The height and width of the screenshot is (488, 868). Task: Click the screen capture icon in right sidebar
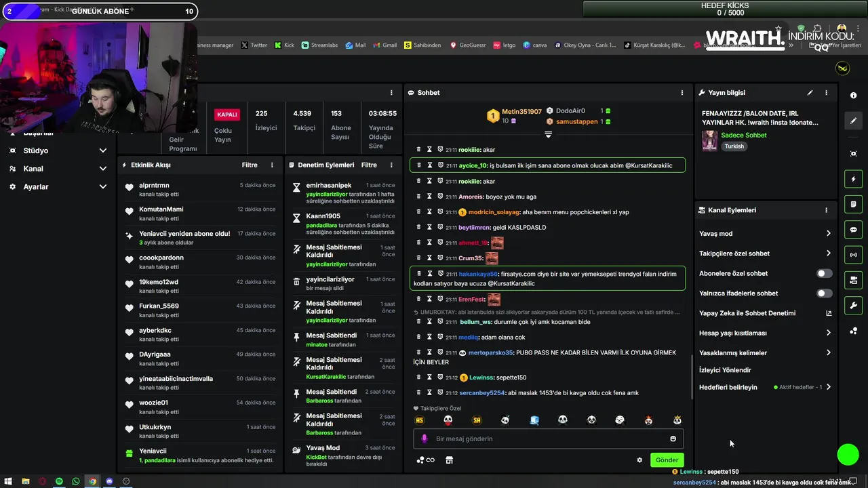tap(853, 154)
